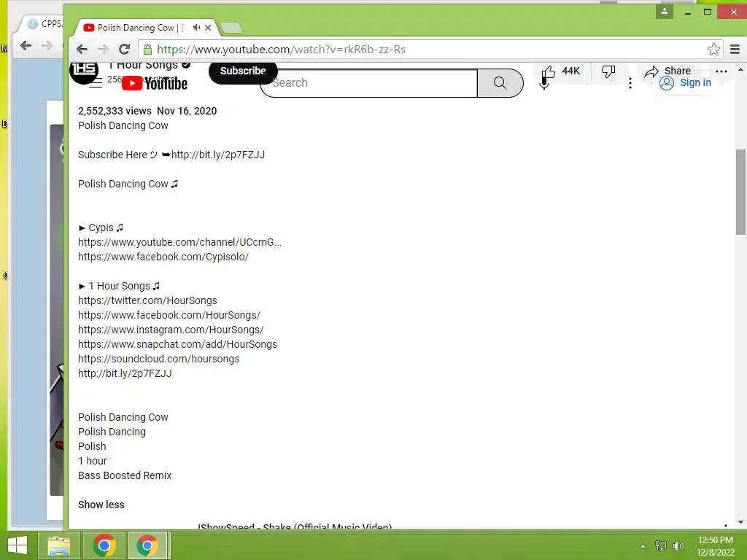
Task: Dislike the video with thumbs down
Action: [x=608, y=71]
